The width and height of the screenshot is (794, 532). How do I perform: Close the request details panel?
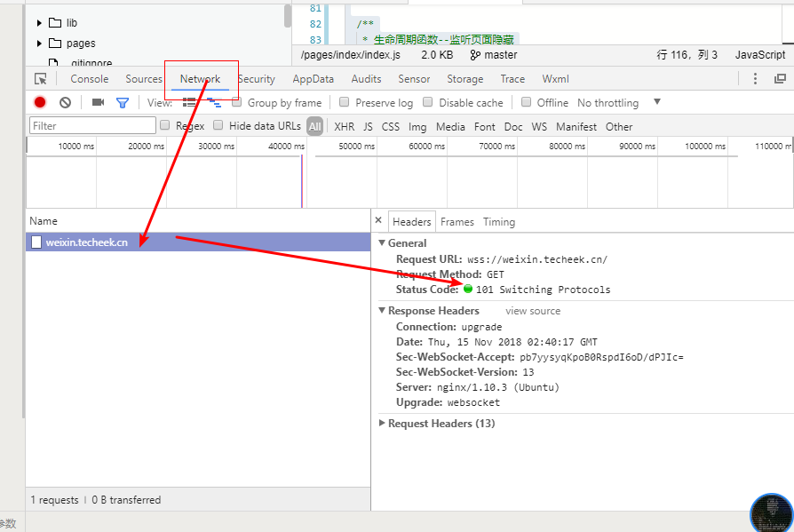(378, 221)
